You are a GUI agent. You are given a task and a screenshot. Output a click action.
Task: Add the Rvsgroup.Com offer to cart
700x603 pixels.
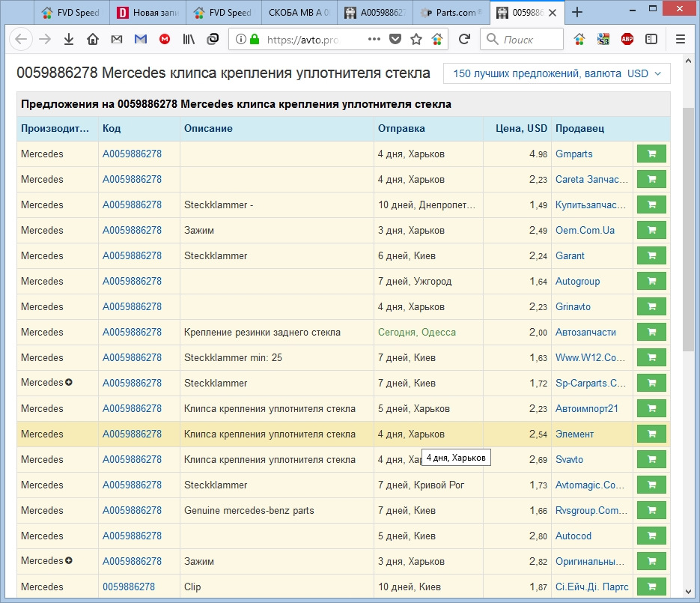tap(651, 510)
